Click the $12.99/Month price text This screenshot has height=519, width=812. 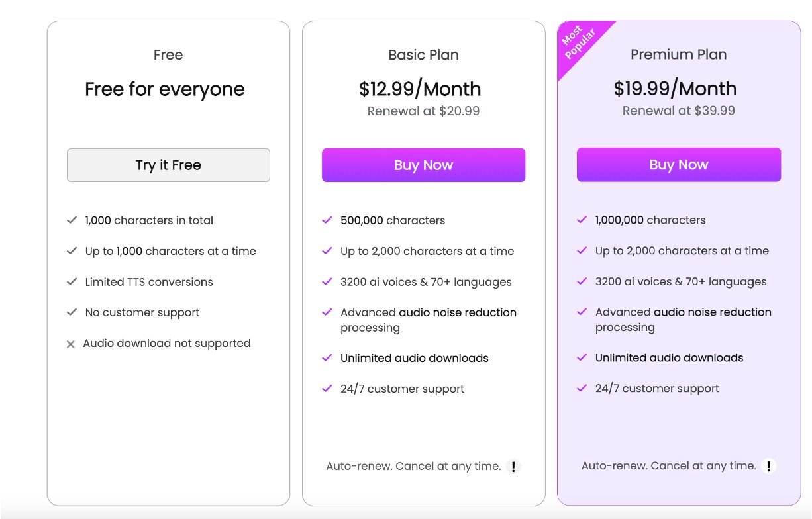(x=420, y=89)
